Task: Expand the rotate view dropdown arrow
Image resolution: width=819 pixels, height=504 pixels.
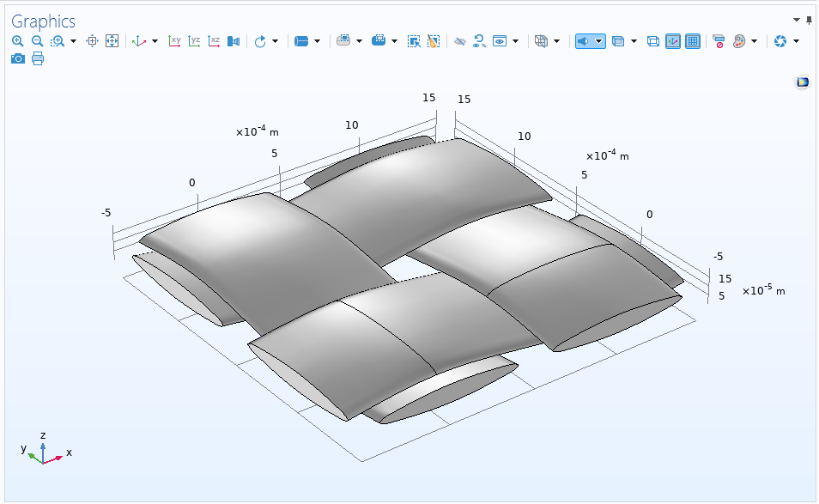Action: (x=276, y=41)
